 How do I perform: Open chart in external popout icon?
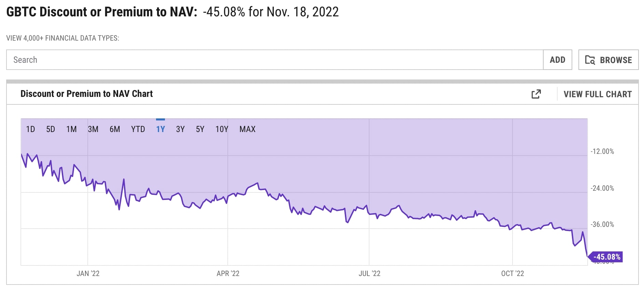(x=536, y=94)
